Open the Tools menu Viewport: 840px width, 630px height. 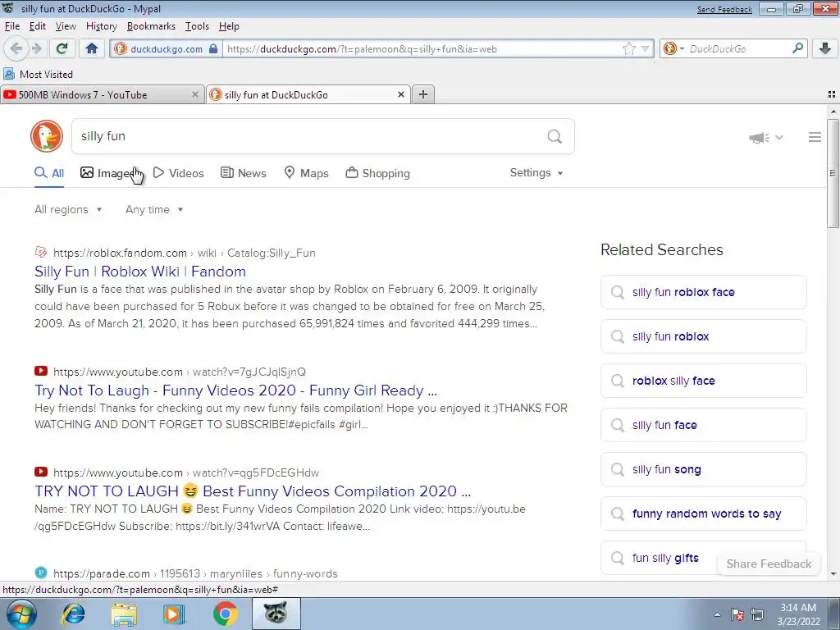pos(197,26)
